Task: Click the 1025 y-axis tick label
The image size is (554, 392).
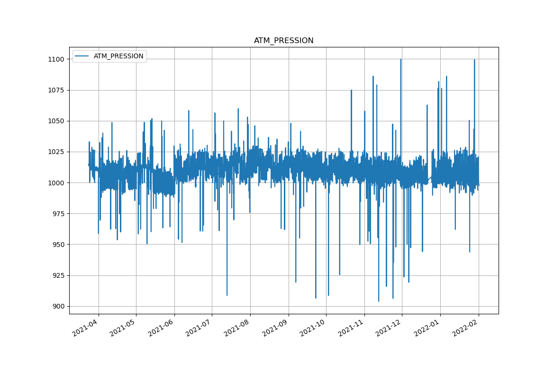Action: [x=56, y=152]
